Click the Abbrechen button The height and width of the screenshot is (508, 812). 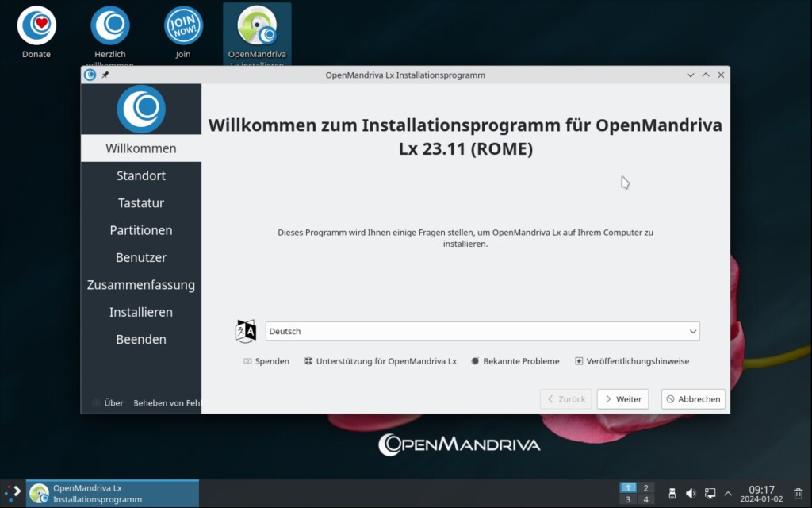coord(693,399)
